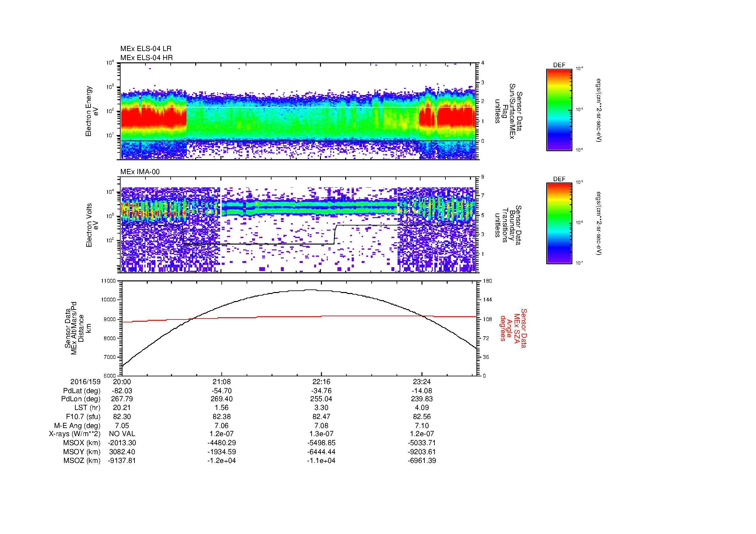Click the 11000 altitude axis tick label
This screenshot has height=534, width=756.
tap(109, 281)
